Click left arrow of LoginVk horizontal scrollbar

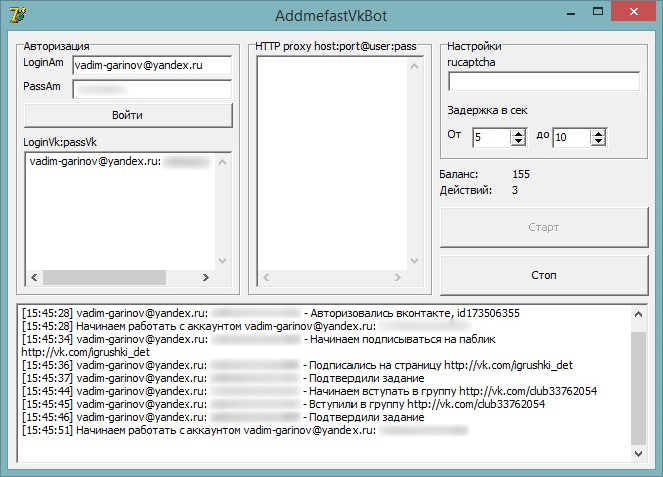click(x=34, y=277)
